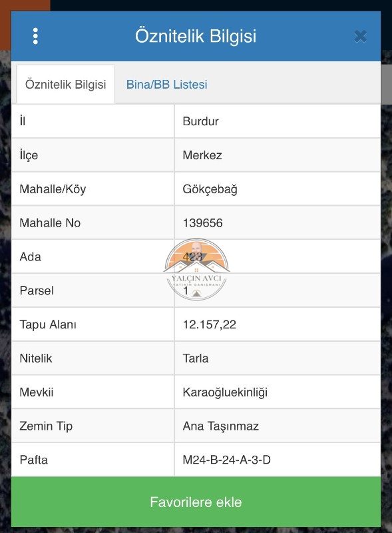Click the Burdur province value
The image size is (392, 533).
coord(201,121)
